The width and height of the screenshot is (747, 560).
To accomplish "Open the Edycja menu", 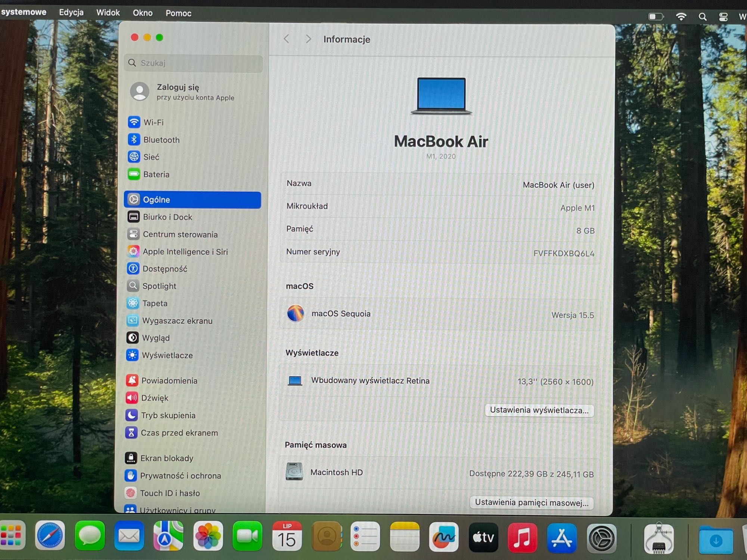I will coord(71,12).
